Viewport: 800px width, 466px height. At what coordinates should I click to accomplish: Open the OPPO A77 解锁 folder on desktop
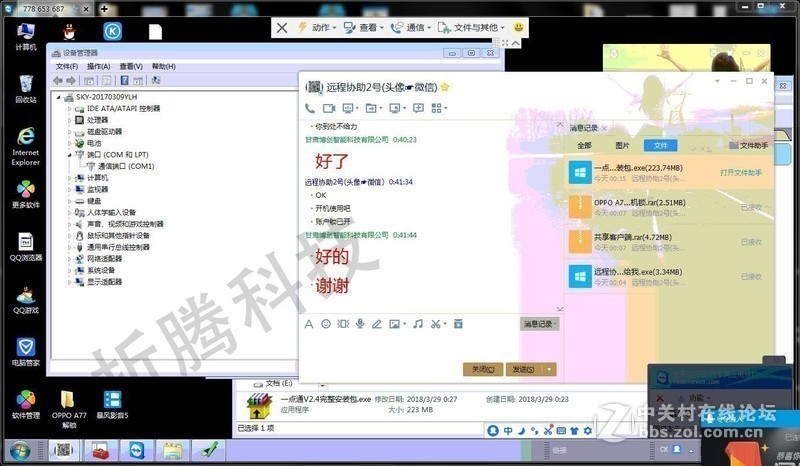click(x=69, y=409)
